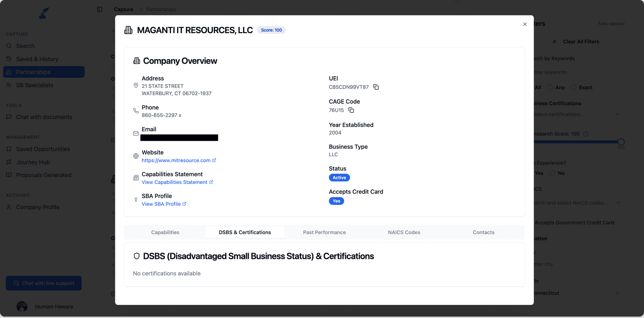Click the X icon beside Clear All Filters

pos(554,42)
